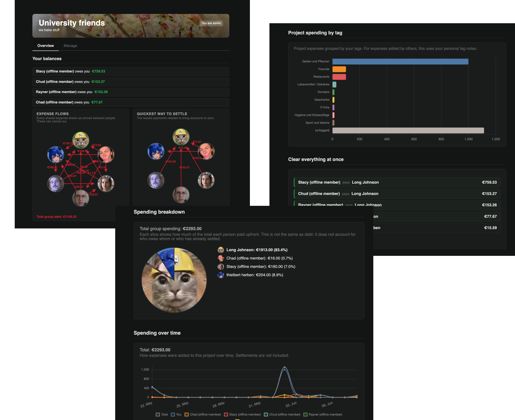The image size is (515, 420).
Task: Click the You are admin badge
Action: (x=211, y=23)
